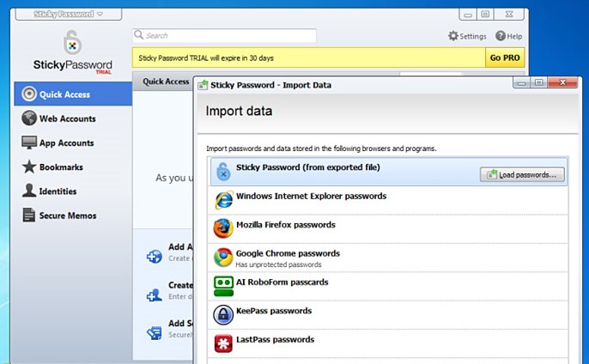The width and height of the screenshot is (589, 364).
Task: Click the LastPass red asterisk icon
Action: pyautogui.click(x=223, y=343)
